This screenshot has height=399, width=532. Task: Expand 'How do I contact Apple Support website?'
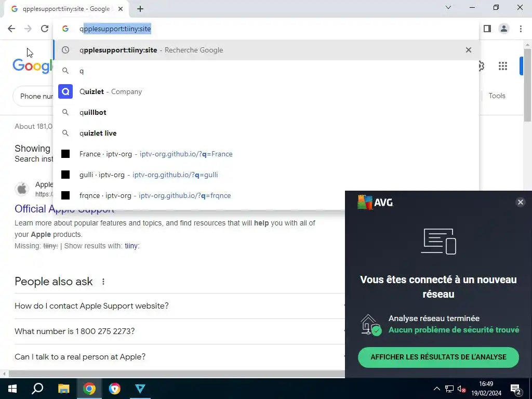(x=180, y=306)
